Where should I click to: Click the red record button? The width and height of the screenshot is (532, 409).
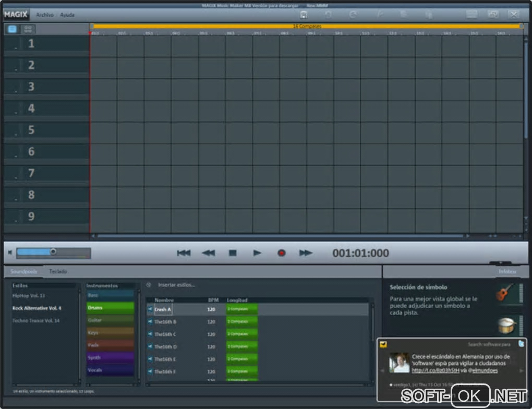click(x=281, y=253)
